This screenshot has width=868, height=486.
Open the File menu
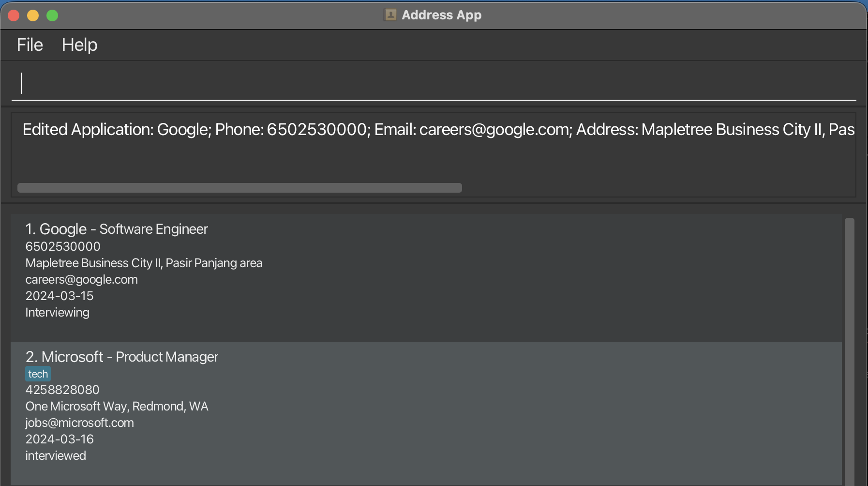point(30,45)
